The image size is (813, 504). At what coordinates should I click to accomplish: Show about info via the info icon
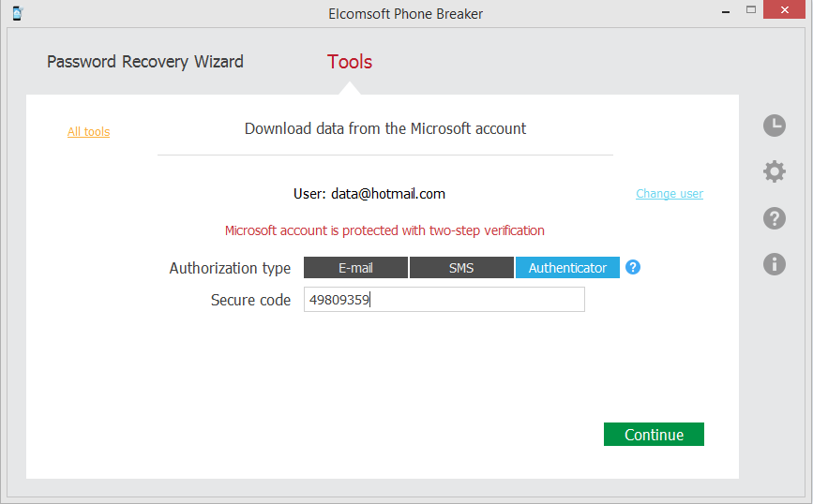click(775, 264)
